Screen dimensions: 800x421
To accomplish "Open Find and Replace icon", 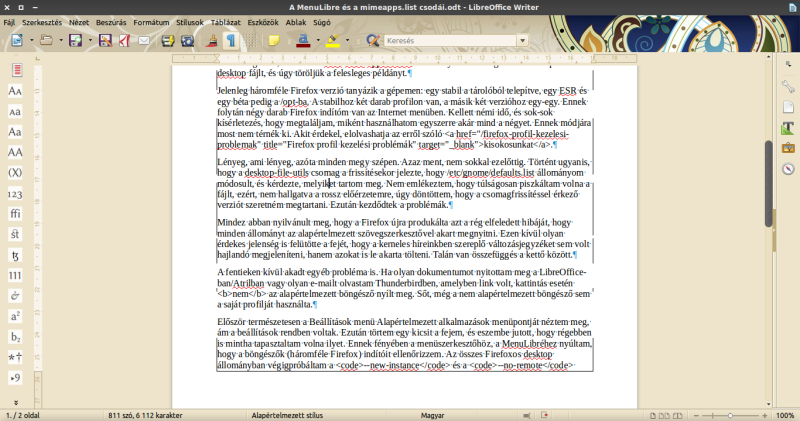I will coord(372,40).
